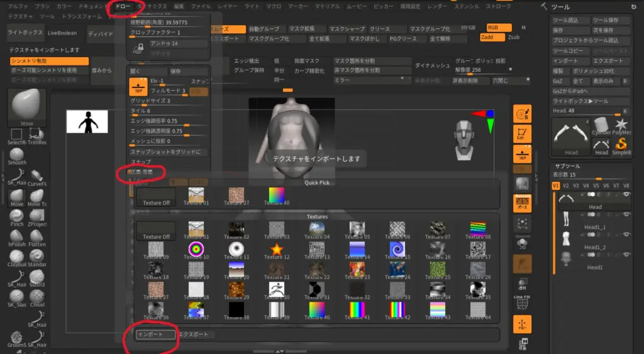The height and width of the screenshot is (354, 644).
Task: Toggle the 正面-背面 option
Action: tap(141, 172)
